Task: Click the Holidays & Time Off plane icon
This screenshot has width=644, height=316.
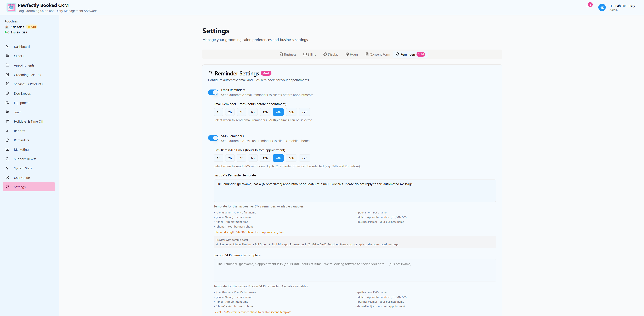Action: 8,121
